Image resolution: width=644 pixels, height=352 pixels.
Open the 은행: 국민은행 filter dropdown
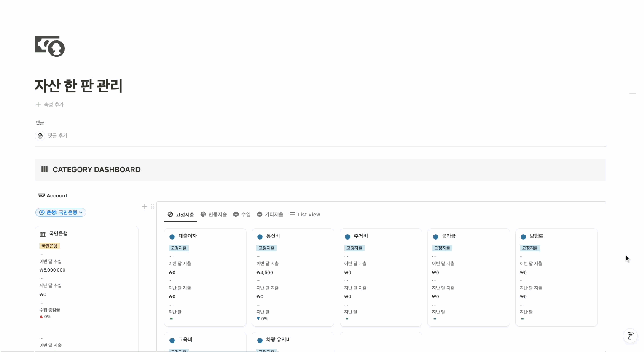[x=61, y=213]
